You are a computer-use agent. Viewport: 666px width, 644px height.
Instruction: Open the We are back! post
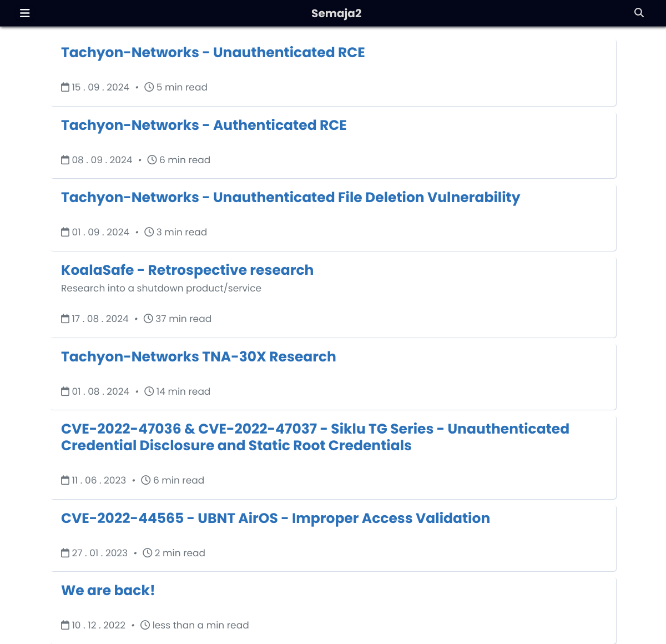(x=108, y=590)
